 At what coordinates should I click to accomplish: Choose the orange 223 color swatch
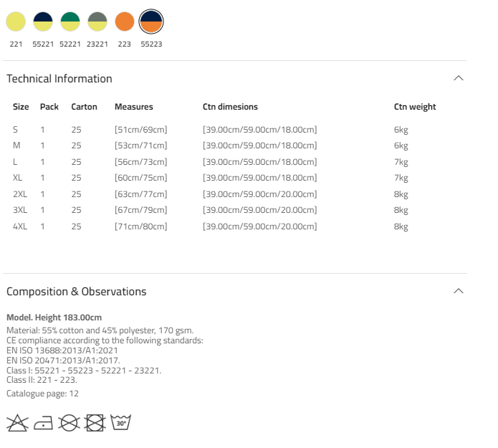tap(125, 22)
